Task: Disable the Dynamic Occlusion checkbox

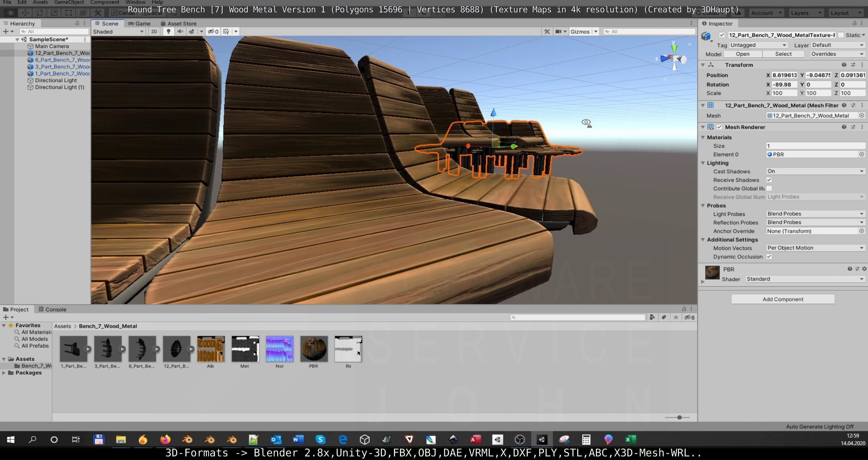Action: 769,256
